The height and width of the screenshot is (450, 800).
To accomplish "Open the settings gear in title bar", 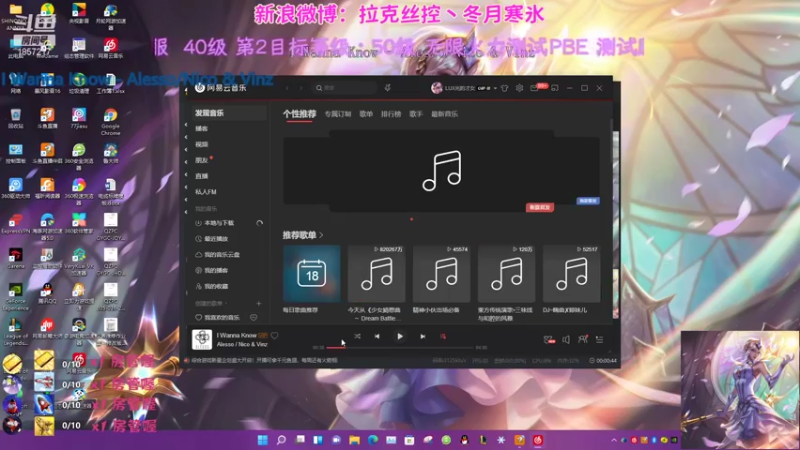I will tap(519, 88).
